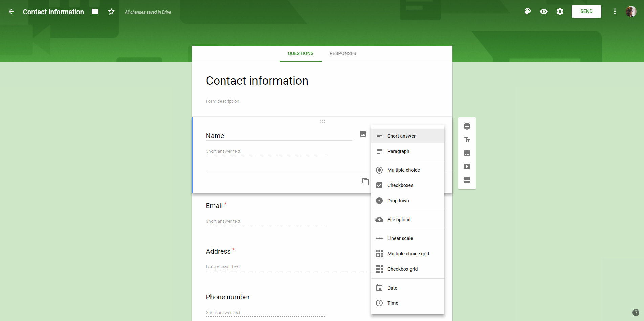Move form to folder icon
Screen dimensions: 644x321
pyautogui.click(x=95, y=12)
